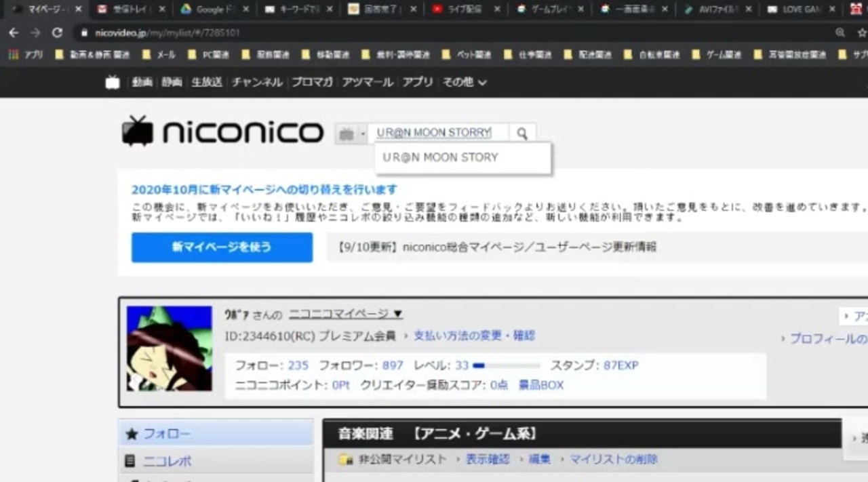
Task: Open the メール bookmark folder icon
Action: [x=146, y=55]
